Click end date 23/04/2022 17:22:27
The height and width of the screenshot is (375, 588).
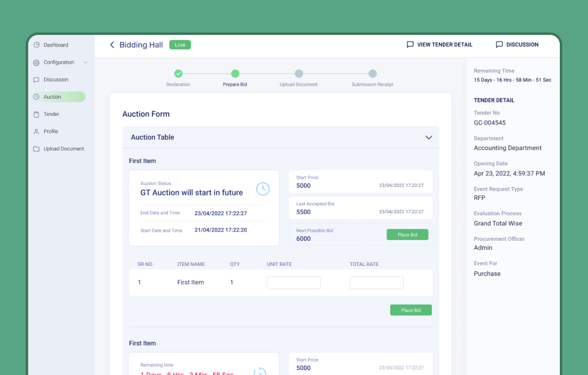221,213
